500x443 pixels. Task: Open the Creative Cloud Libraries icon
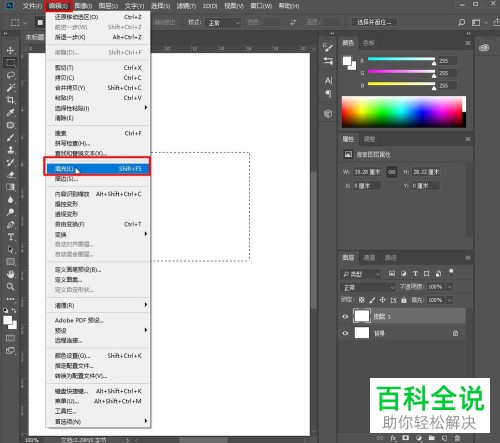484,48
